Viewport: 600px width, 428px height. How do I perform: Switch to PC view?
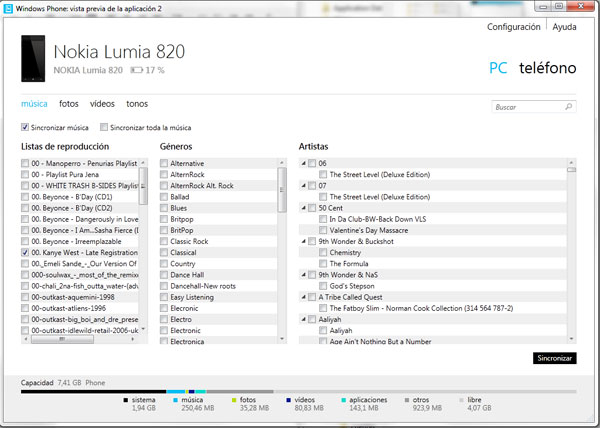tap(498, 68)
